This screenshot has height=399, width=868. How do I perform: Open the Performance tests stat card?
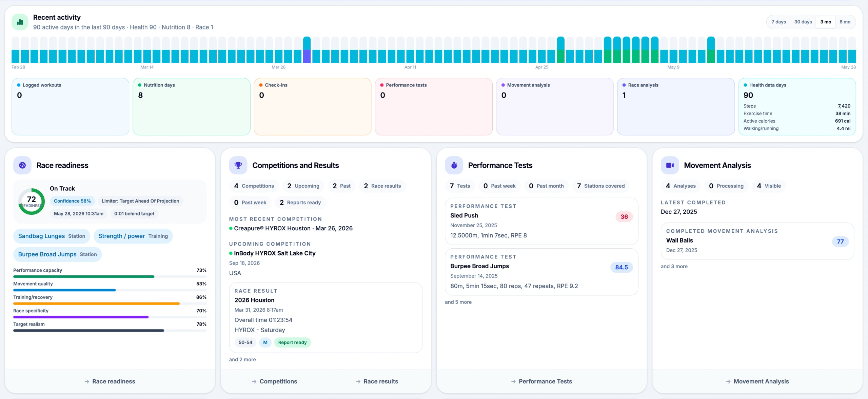click(x=434, y=107)
